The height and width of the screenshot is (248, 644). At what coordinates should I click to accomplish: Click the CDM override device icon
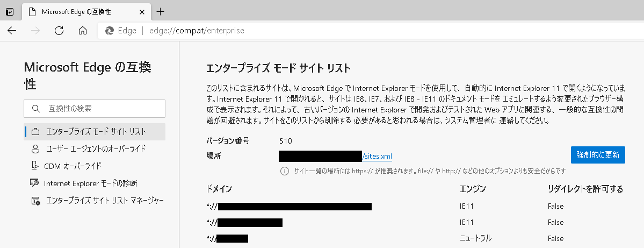34,166
